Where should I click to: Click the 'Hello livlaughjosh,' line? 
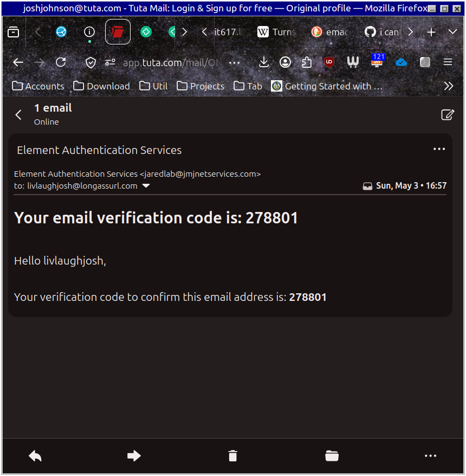pos(60,261)
